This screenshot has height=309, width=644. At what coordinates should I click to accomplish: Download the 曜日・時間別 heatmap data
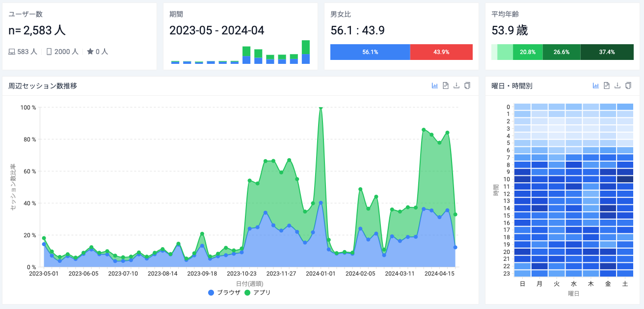coord(617,85)
